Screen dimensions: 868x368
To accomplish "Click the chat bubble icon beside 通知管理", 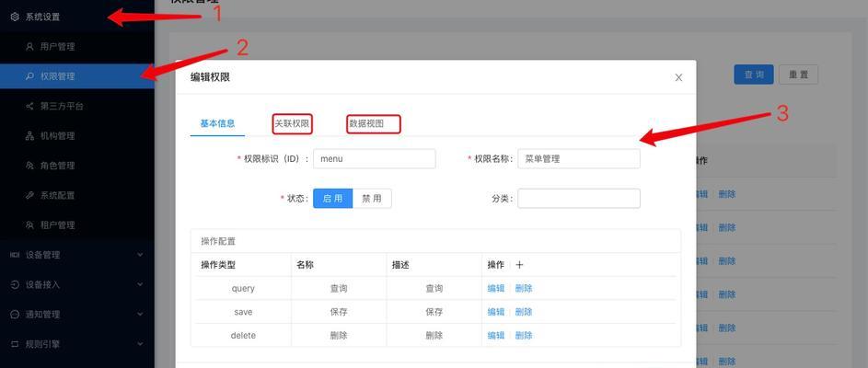I will click(15, 315).
